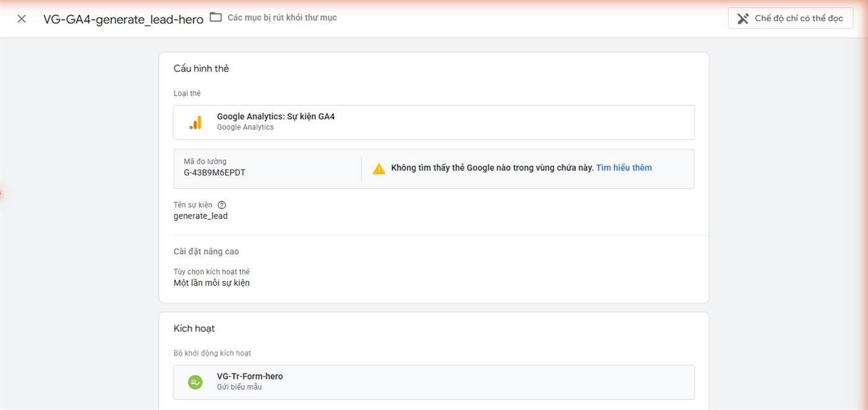Click the Không tìm thấy thẻ Google warning text

(492, 168)
